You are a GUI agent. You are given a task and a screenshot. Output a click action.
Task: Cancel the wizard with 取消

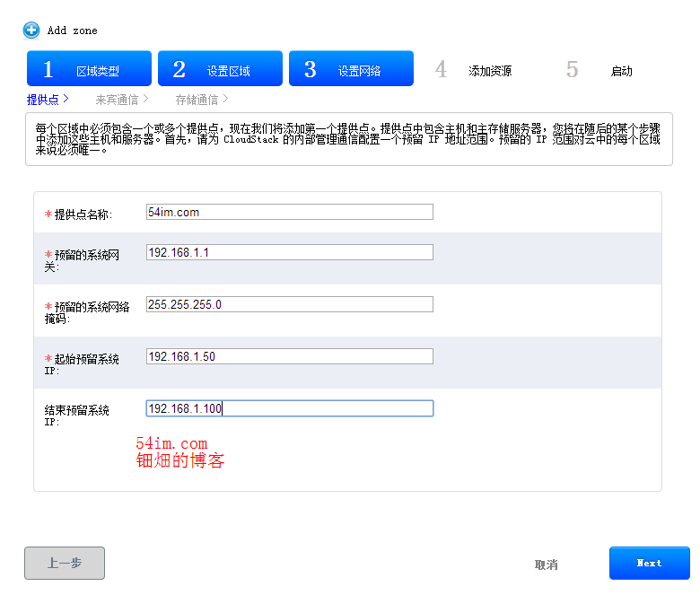point(546,564)
